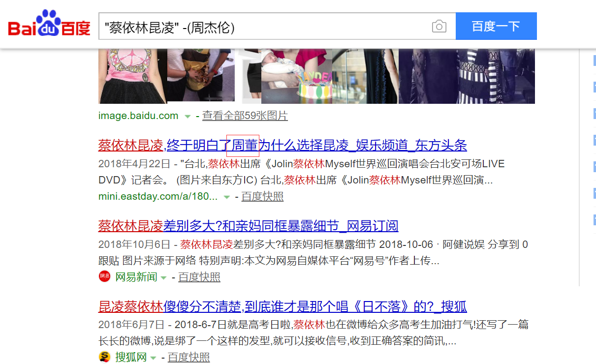The image size is (596, 364).
Task: Click the camera icon for image search
Action: pyautogui.click(x=438, y=26)
